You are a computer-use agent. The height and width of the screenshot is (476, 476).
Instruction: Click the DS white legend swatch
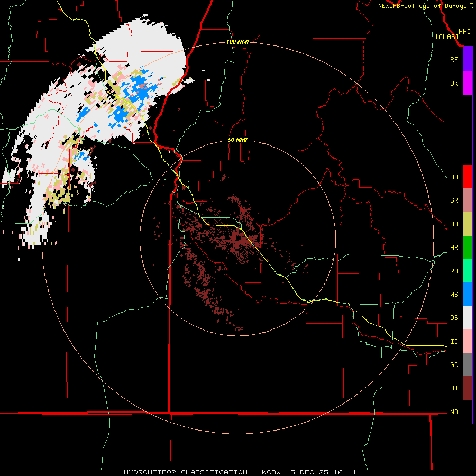pyautogui.click(x=467, y=317)
